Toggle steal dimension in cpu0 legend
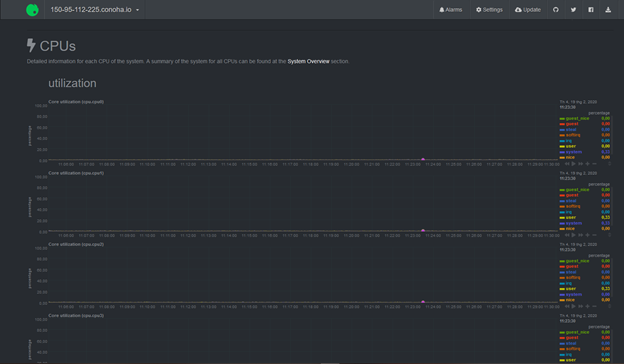The width and height of the screenshot is (624, 364). 568,129
